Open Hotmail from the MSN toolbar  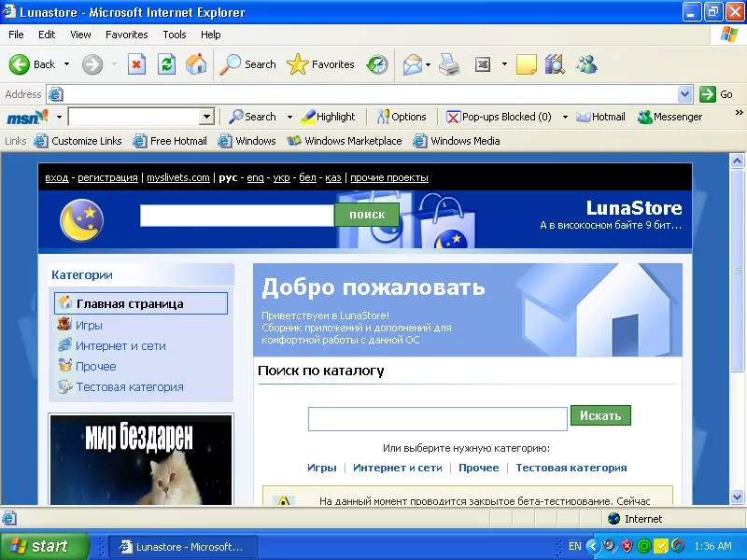pos(600,117)
